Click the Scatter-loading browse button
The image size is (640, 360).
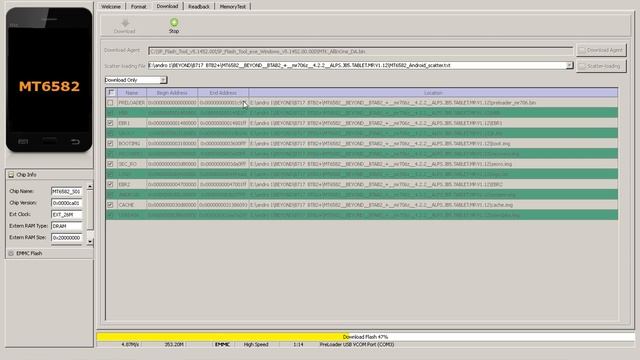601,66
